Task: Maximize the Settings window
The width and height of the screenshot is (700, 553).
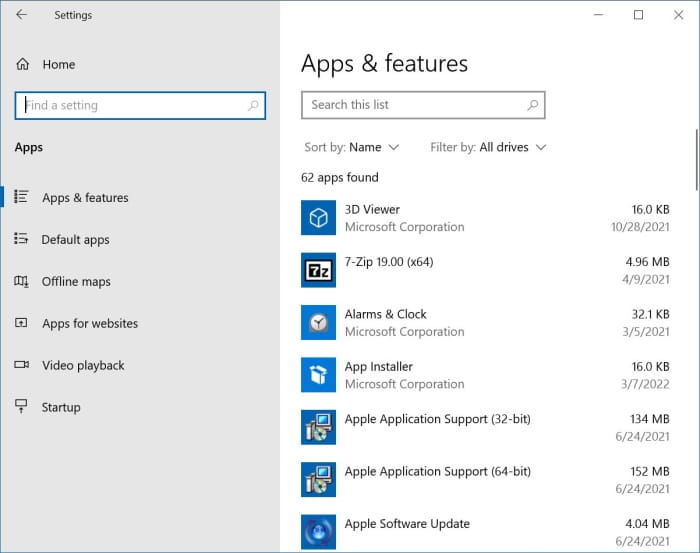Action: pos(638,15)
